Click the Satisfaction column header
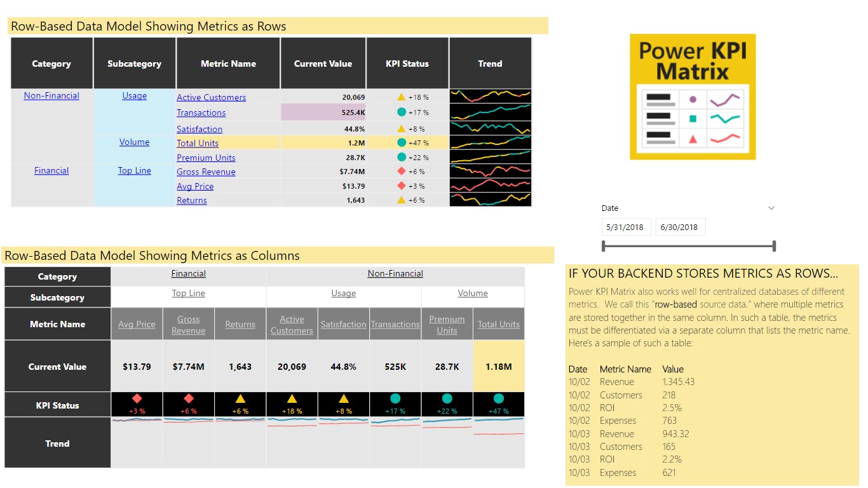 point(344,324)
